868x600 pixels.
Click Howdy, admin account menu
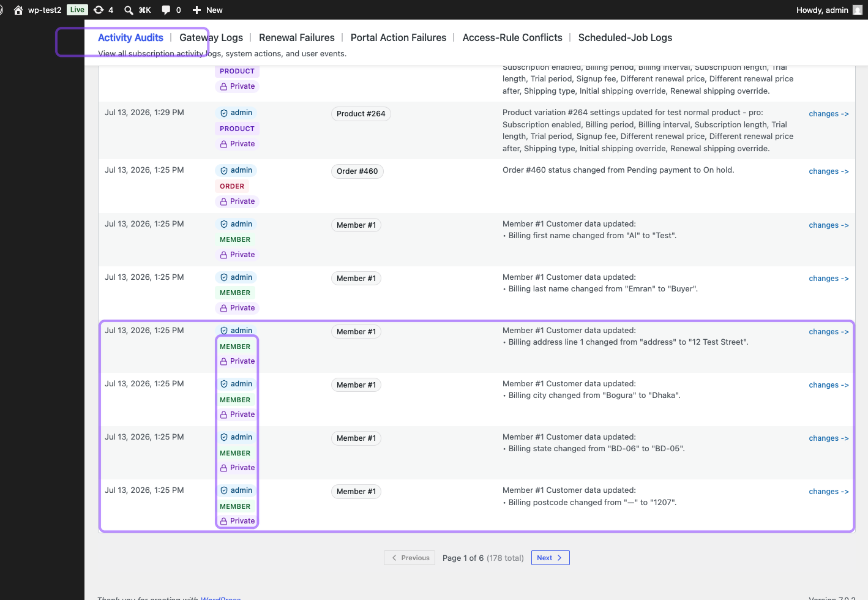pos(829,10)
